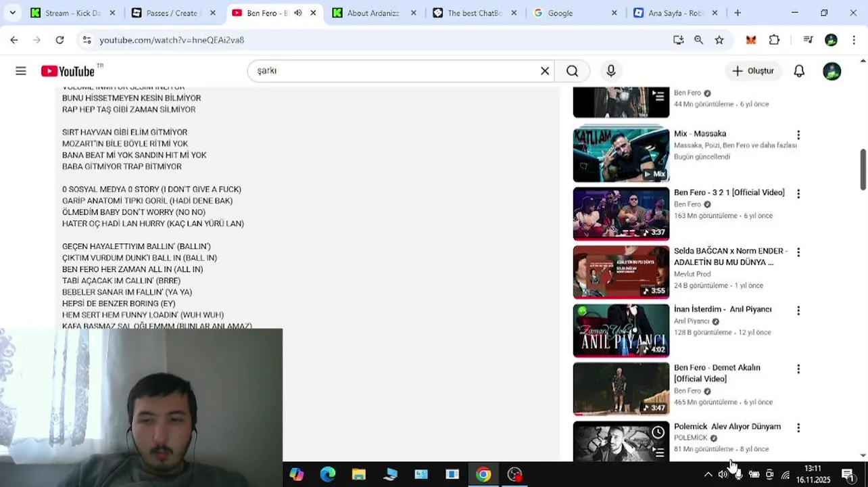
Task: Open options for Mix - Massaka
Action: tap(798, 135)
